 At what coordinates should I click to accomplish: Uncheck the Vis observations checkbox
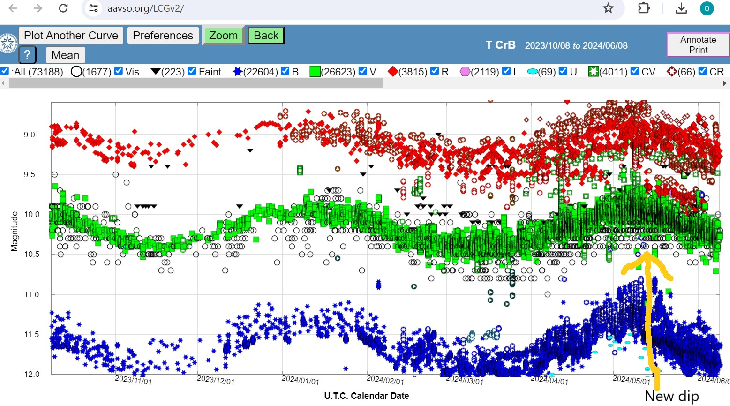pos(119,72)
